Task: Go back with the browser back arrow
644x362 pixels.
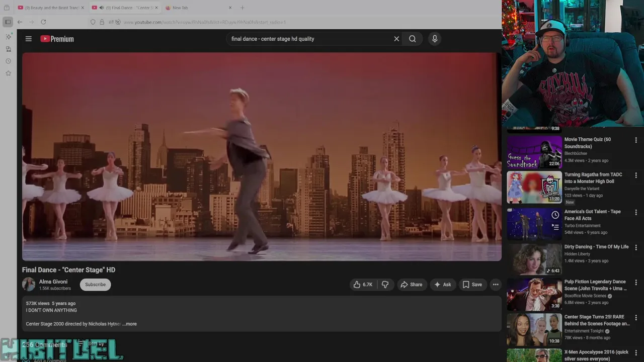Action: point(20,22)
